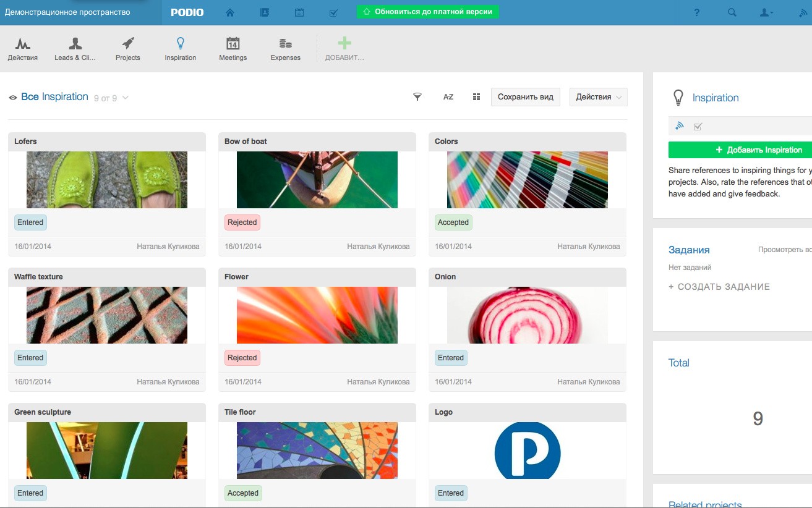Open the Onion image thumbnail
This screenshot has width=812, height=508.
[x=527, y=315]
